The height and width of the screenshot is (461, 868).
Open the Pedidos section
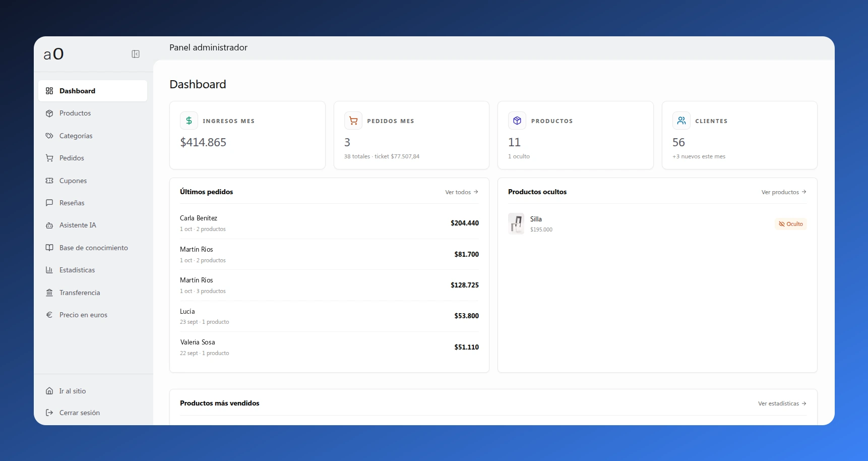point(93,158)
